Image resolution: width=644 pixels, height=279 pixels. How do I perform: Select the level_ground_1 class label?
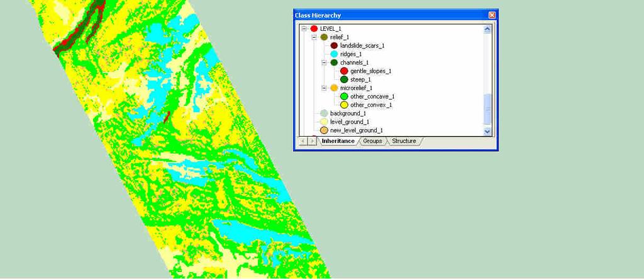[x=350, y=122]
